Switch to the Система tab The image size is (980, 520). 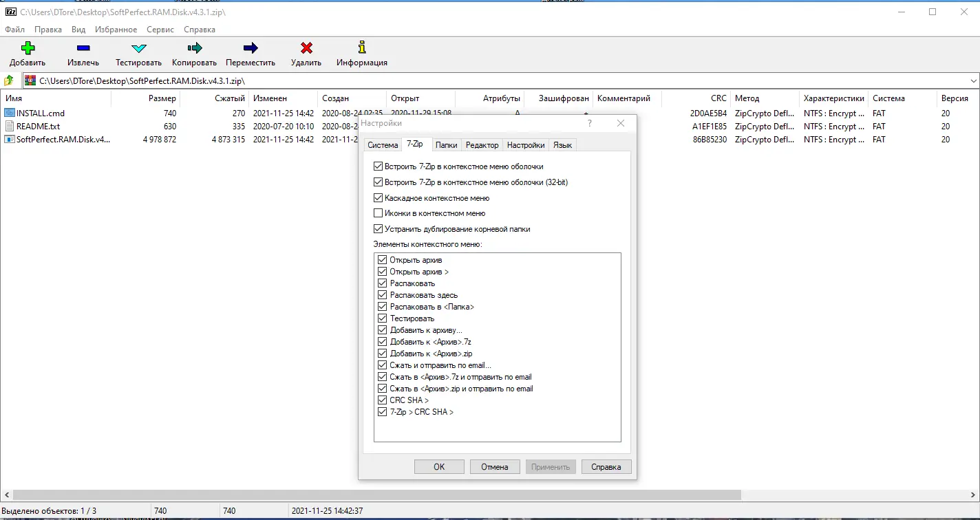coord(383,145)
